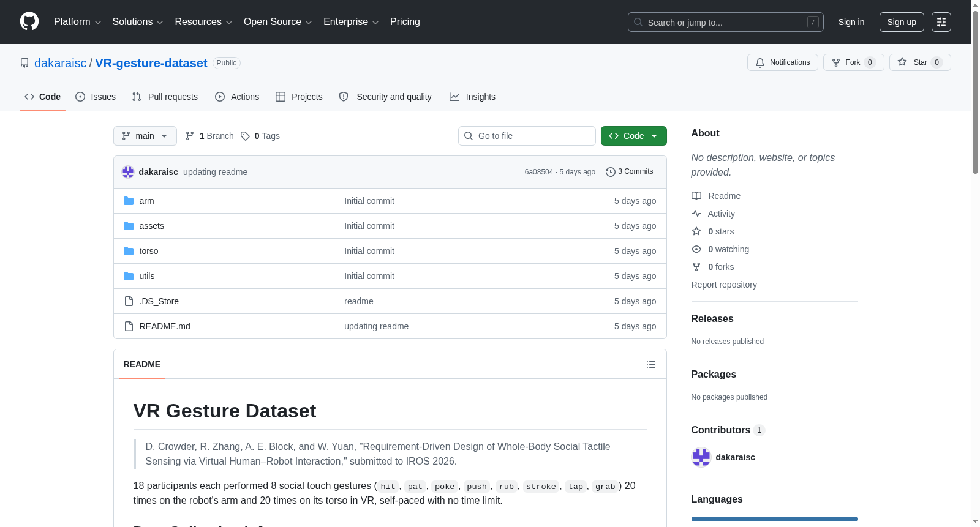This screenshot has width=980, height=527.
Task: Select the README tab header
Action: pyautogui.click(x=142, y=364)
